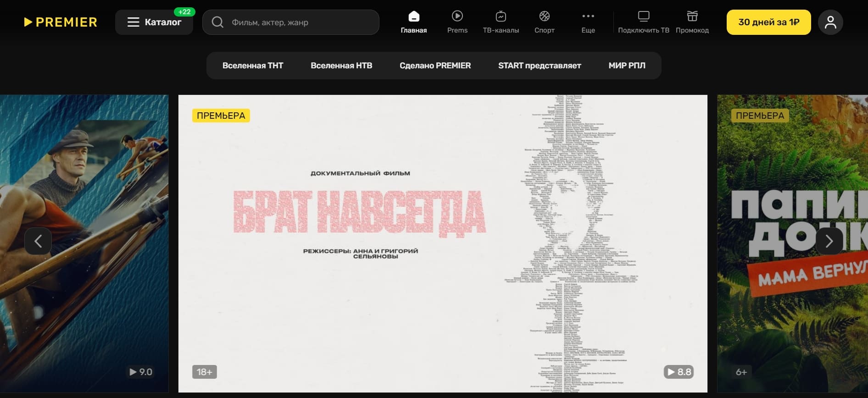
Task: Click ПРЕМЬЕРА tag on Брат навсегда
Action: click(x=221, y=116)
